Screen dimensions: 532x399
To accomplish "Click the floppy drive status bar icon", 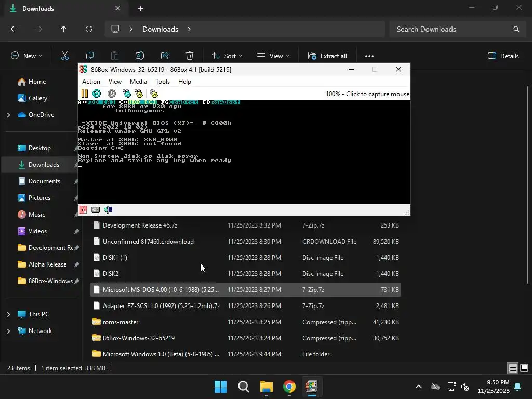I will 83,210.
